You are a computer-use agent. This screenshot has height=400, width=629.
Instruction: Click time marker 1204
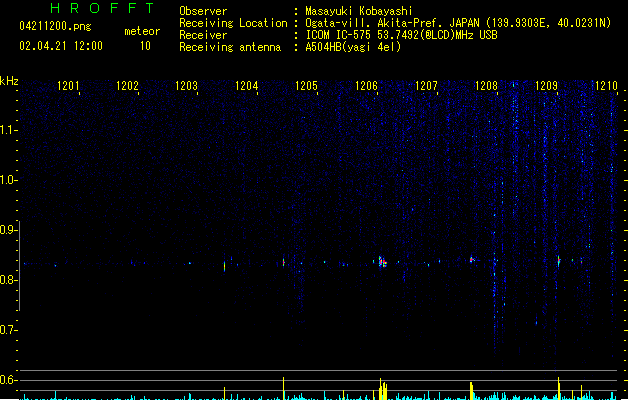(246, 86)
